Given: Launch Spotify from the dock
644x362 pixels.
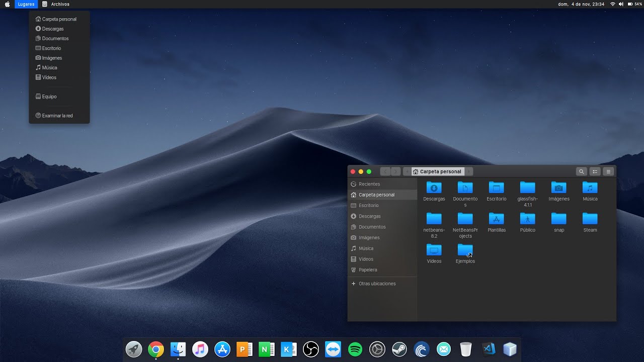Looking at the screenshot, I should tap(355, 349).
